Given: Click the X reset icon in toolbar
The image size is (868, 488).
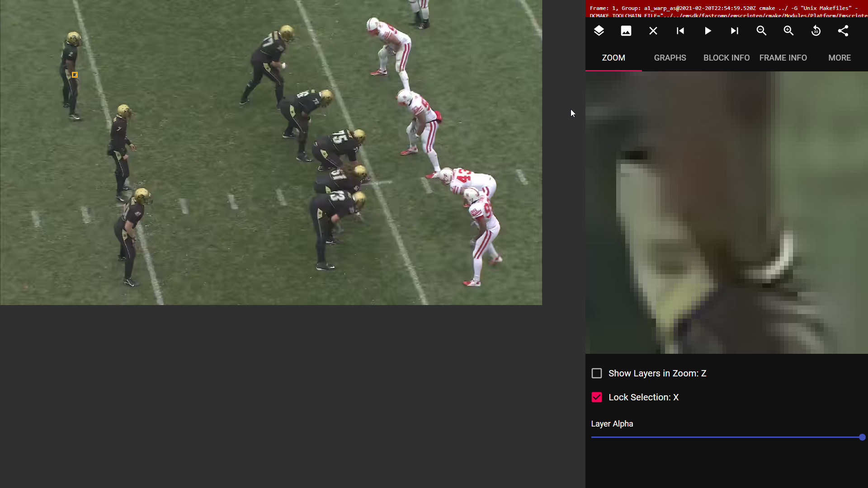Looking at the screenshot, I should 653,31.
